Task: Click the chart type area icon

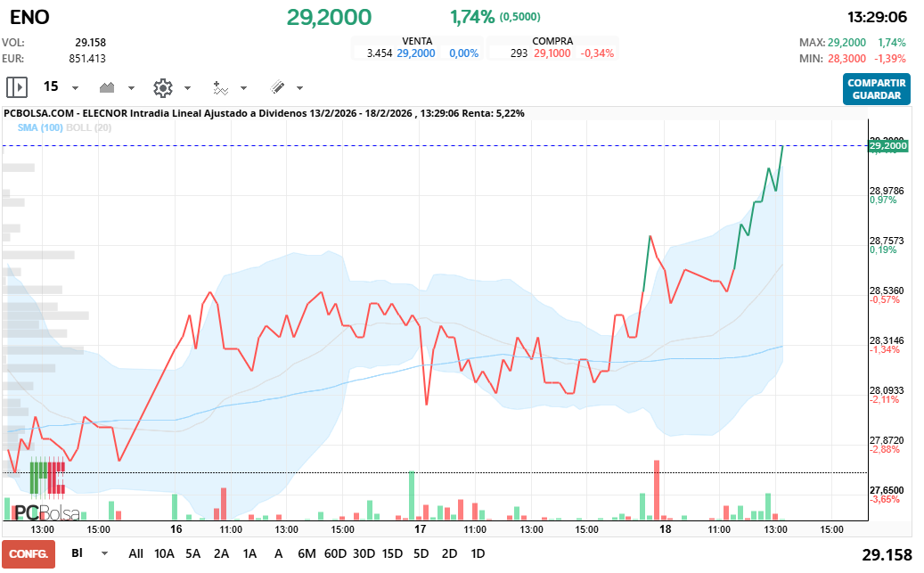Action: pyautogui.click(x=108, y=87)
